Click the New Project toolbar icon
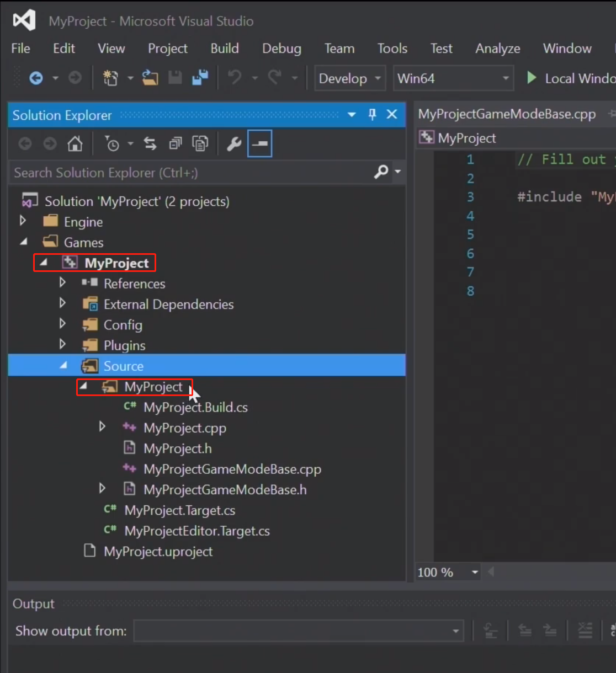 coord(110,78)
